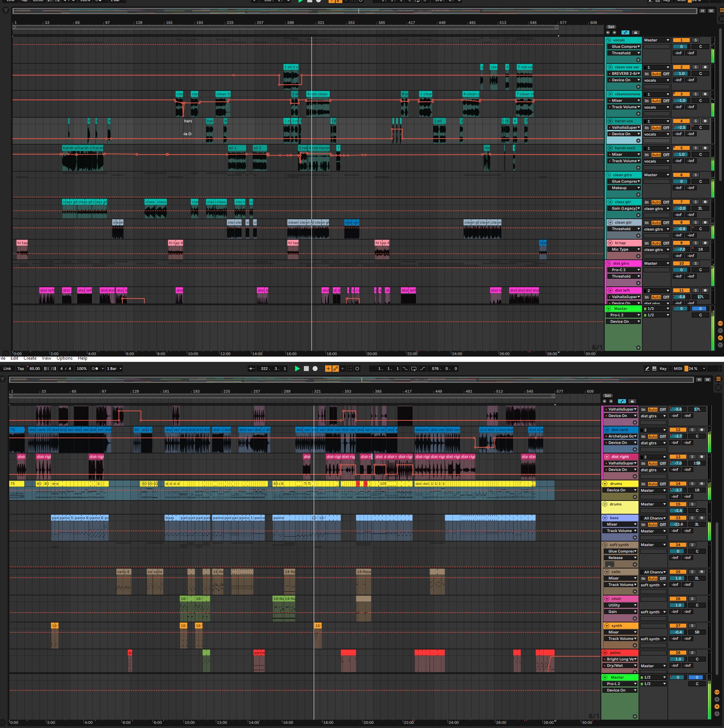724x728 pixels.
Task: Toggle the Key map mode switch
Action: (663, 368)
